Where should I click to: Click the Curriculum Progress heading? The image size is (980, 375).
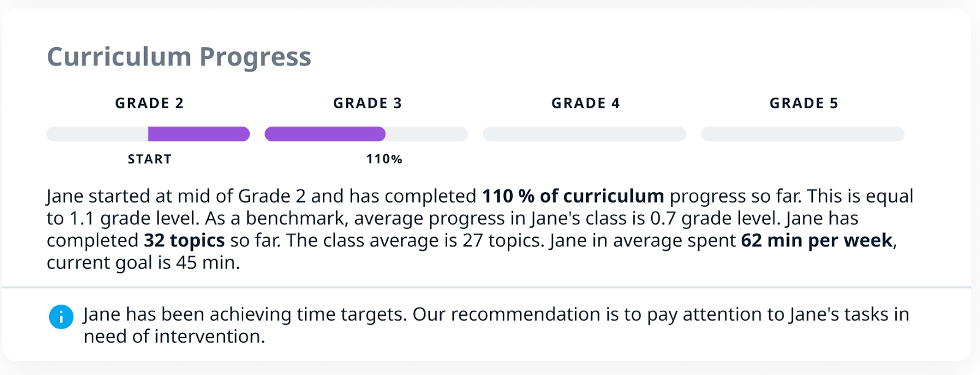point(179,57)
